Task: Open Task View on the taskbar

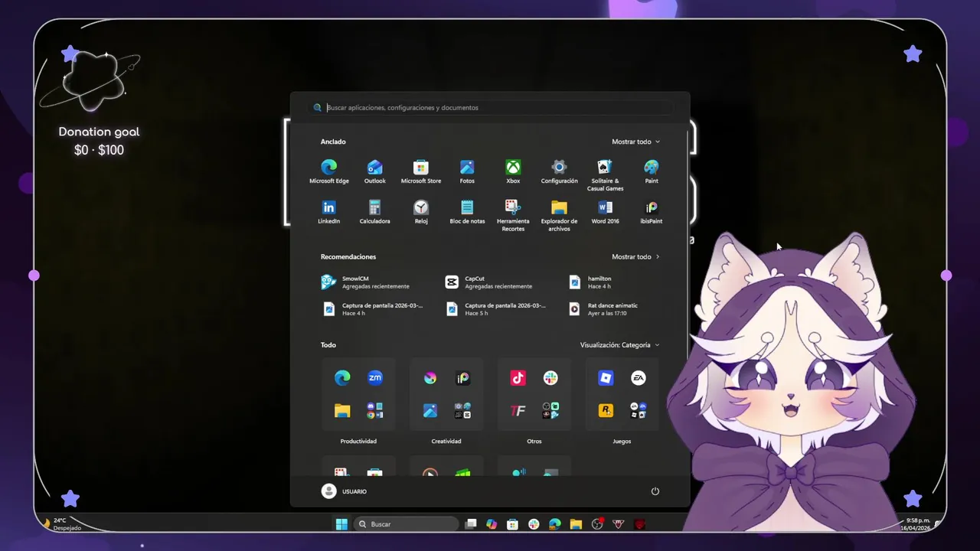Action: (x=471, y=524)
